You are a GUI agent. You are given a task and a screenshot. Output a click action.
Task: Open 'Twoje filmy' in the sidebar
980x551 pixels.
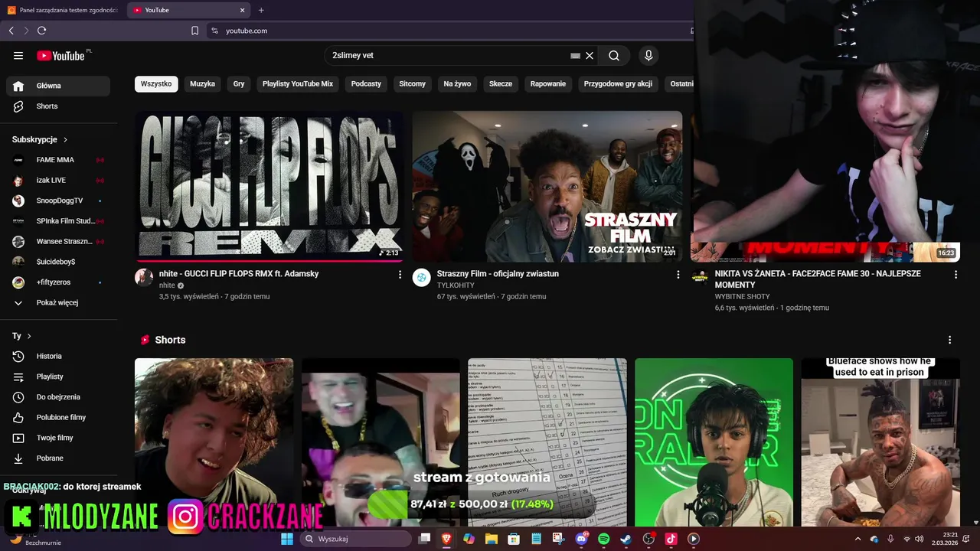pyautogui.click(x=58, y=438)
